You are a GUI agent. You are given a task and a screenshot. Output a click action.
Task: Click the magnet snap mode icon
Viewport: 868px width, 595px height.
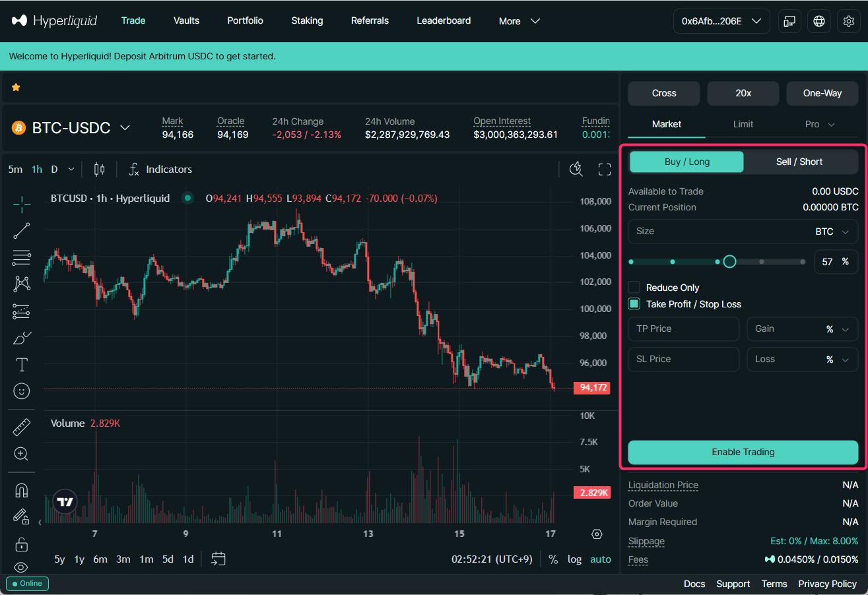(22, 491)
